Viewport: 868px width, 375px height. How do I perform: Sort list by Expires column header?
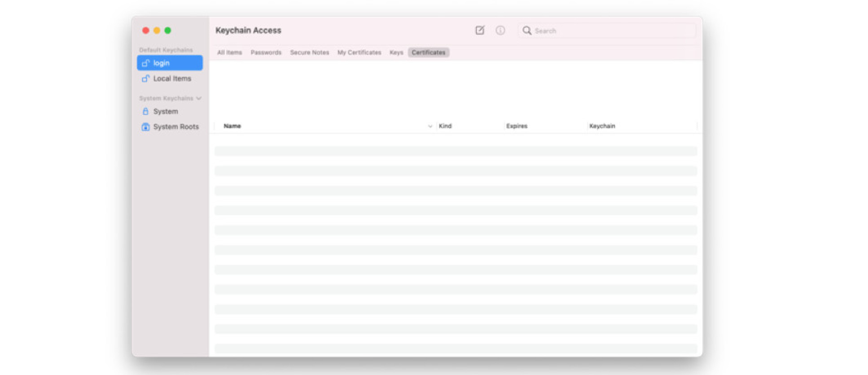point(517,126)
